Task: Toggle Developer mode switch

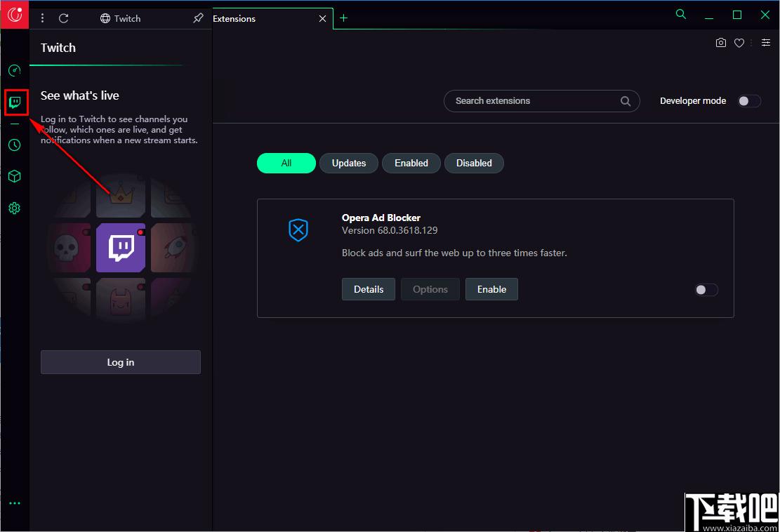Action: [x=749, y=101]
